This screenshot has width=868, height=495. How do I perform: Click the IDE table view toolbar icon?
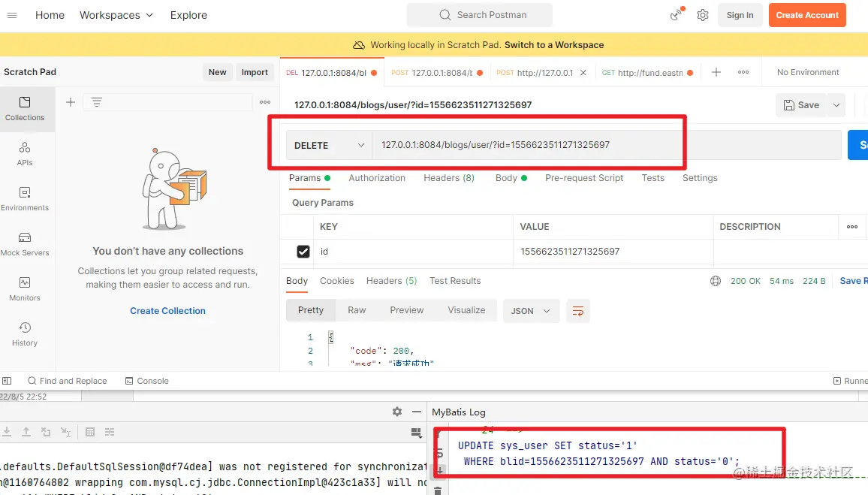tap(90, 432)
